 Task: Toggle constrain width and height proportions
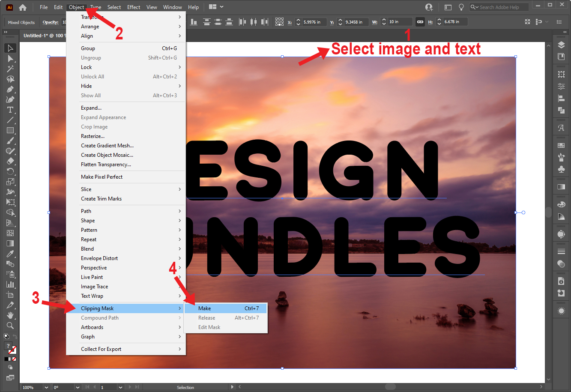(420, 22)
